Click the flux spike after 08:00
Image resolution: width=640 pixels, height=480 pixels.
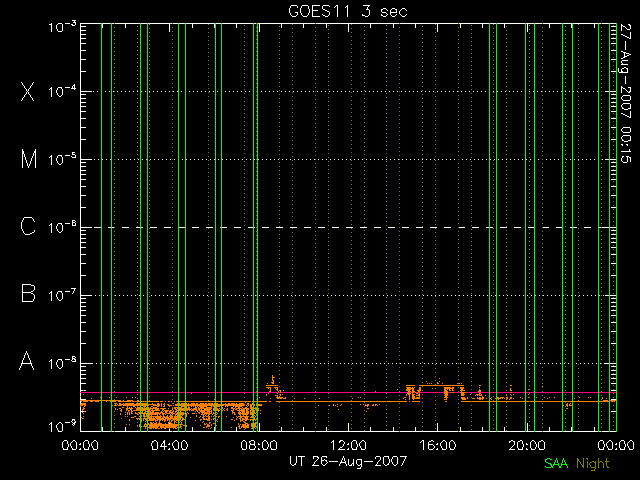point(273,386)
